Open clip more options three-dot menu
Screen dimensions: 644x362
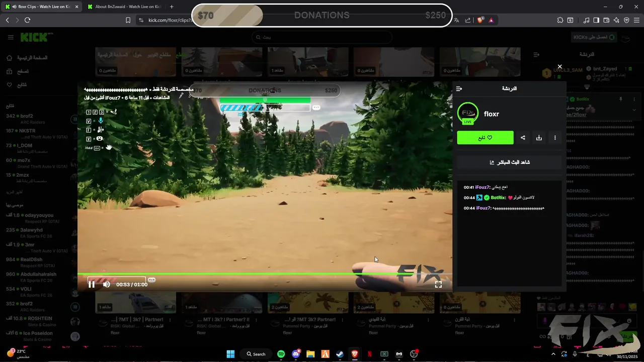[555, 138]
